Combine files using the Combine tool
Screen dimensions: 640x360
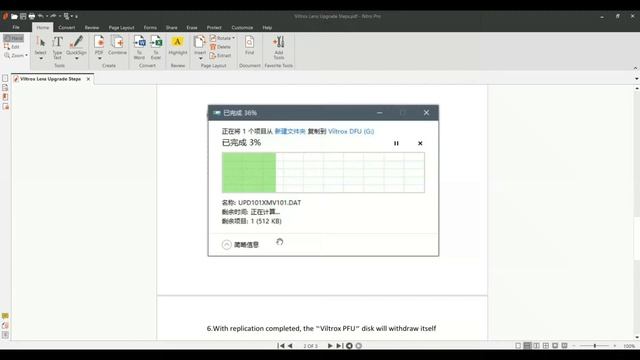118,45
